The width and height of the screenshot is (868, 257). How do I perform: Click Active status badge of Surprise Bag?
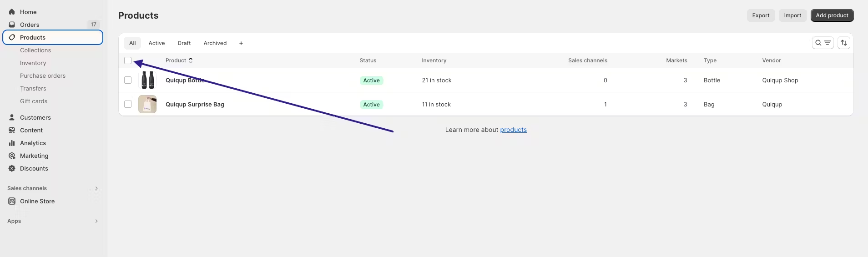click(x=372, y=105)
